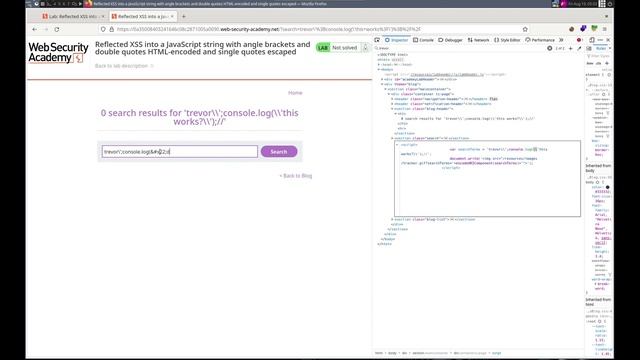This screenshot has width=640, height=360.
Task: Click the Firefox icon in the top taskbar
Action: [88, 4]
